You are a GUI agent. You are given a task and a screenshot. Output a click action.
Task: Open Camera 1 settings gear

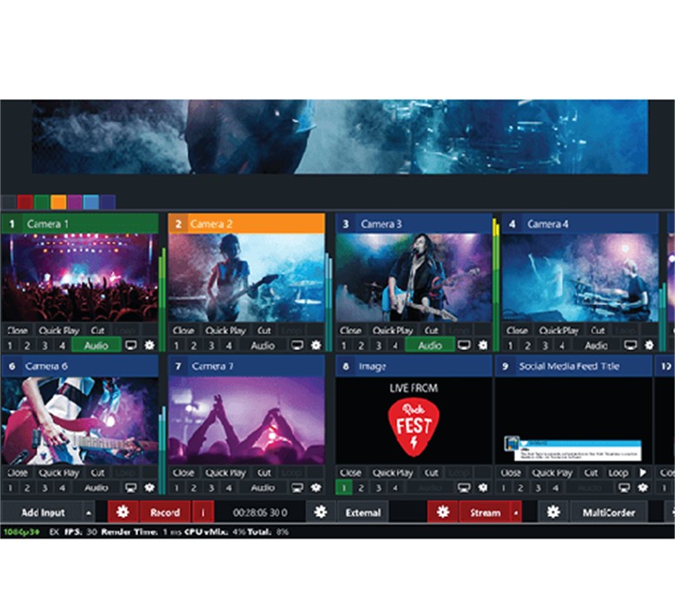pos(149,345)
